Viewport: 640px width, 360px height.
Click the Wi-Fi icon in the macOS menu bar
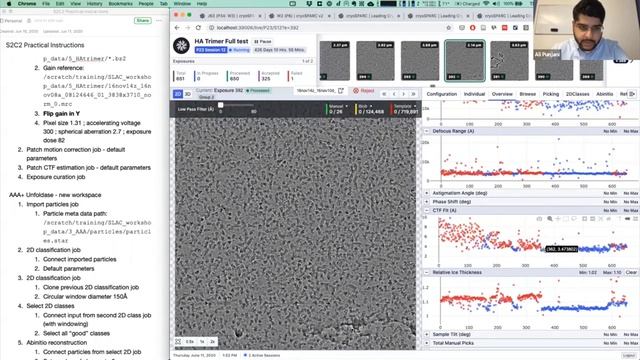[x=486, y=4]
